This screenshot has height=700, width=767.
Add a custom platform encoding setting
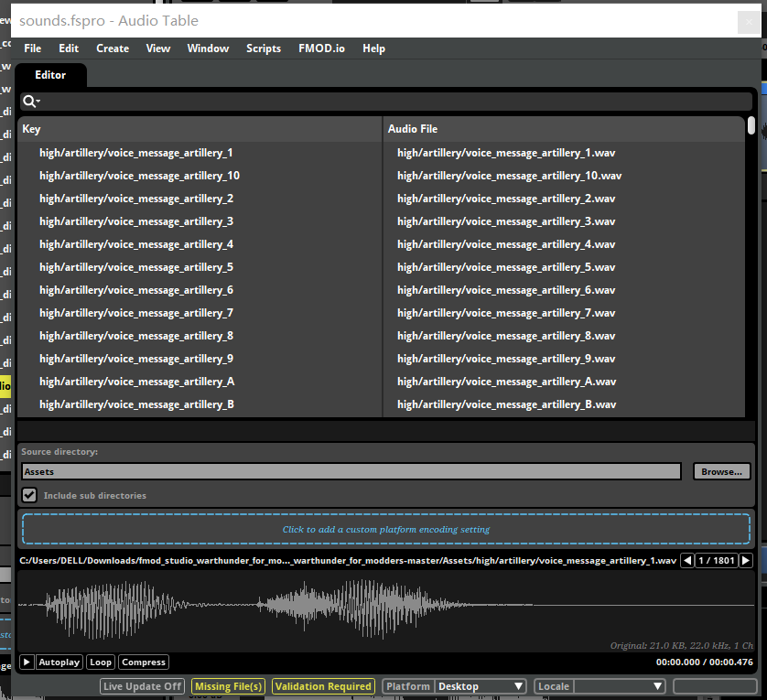click(385, 529)
